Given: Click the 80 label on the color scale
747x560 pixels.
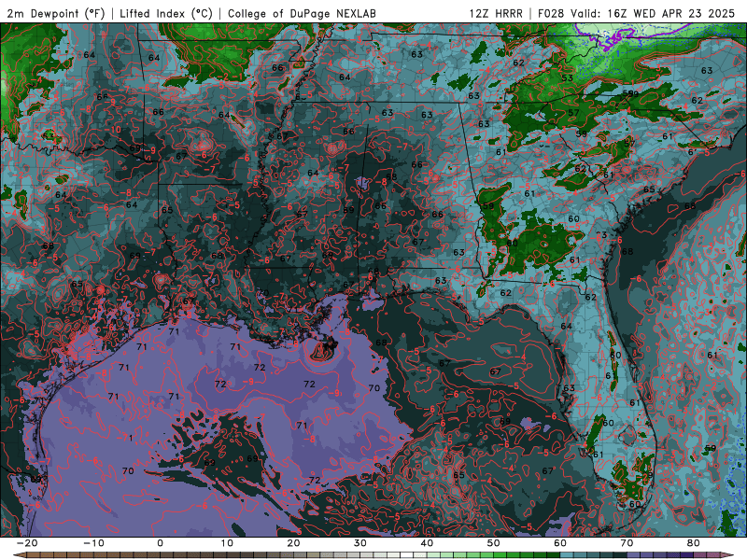Looking at the screenshot, I should (694, 543).
